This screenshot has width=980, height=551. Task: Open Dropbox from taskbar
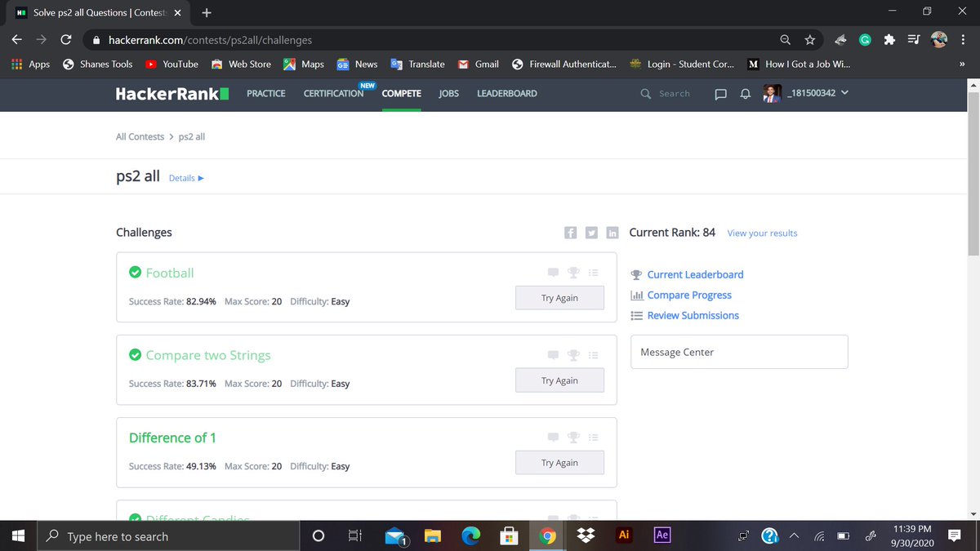coord(586,535)
